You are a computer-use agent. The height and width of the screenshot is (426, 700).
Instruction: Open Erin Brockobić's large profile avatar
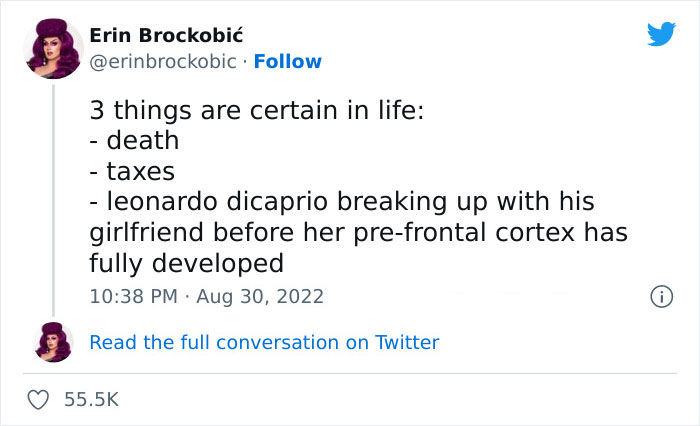pos(53,49)
